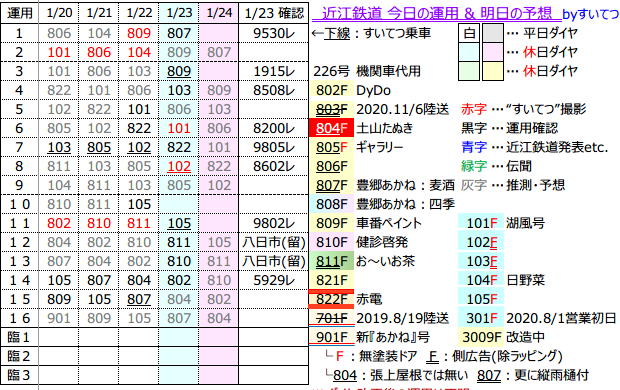Select the 臨1 row label
The image size is (620, 390).
[x=19, y=337]
